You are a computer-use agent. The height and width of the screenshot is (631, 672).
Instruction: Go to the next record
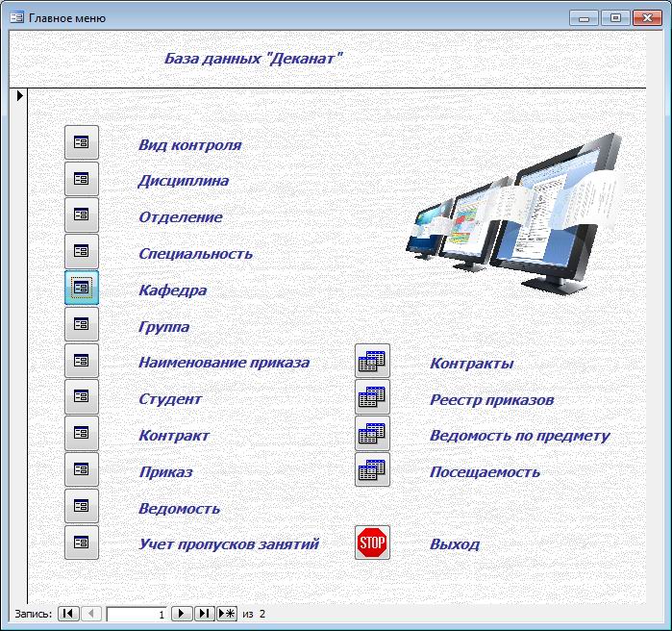(x=182, y=614)
